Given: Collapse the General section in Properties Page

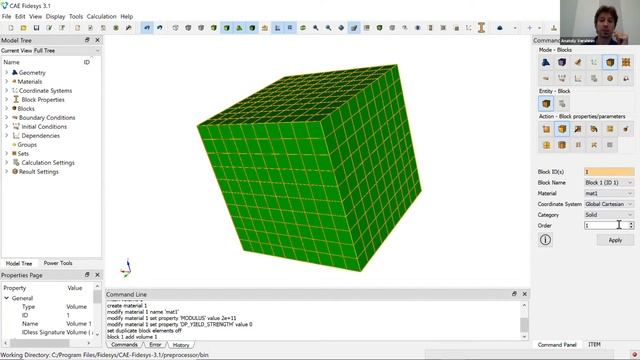Looking at the screenshot, I should point(6,298).
